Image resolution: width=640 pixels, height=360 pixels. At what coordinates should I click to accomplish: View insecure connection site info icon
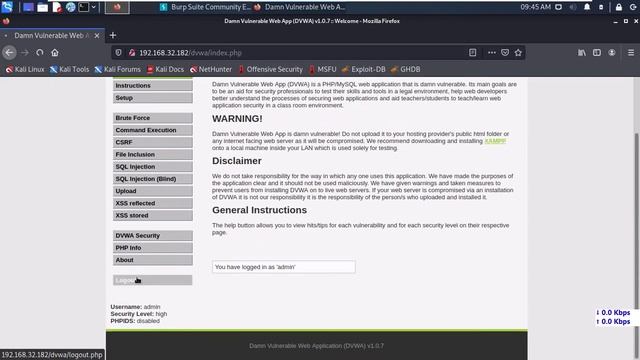(132, 53)
